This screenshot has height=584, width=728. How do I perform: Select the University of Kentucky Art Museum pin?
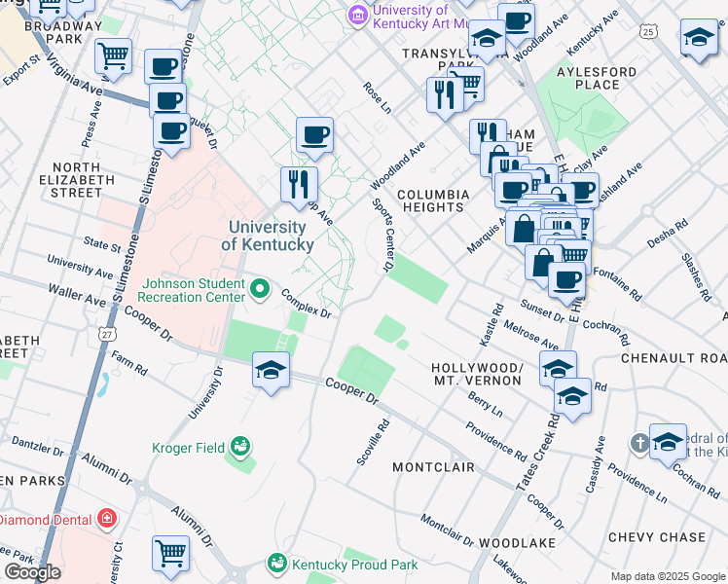click(358, 17)
